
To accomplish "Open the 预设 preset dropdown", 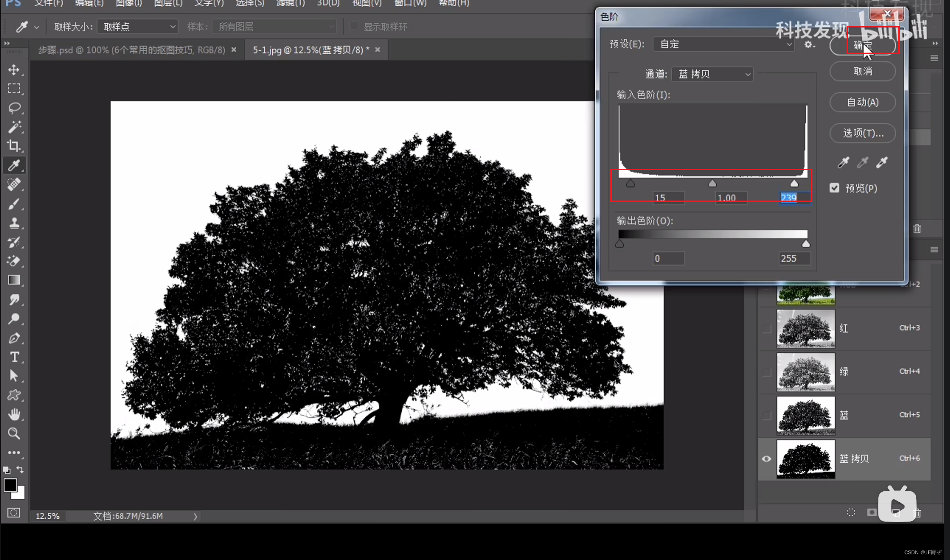I will coord(723,44).
